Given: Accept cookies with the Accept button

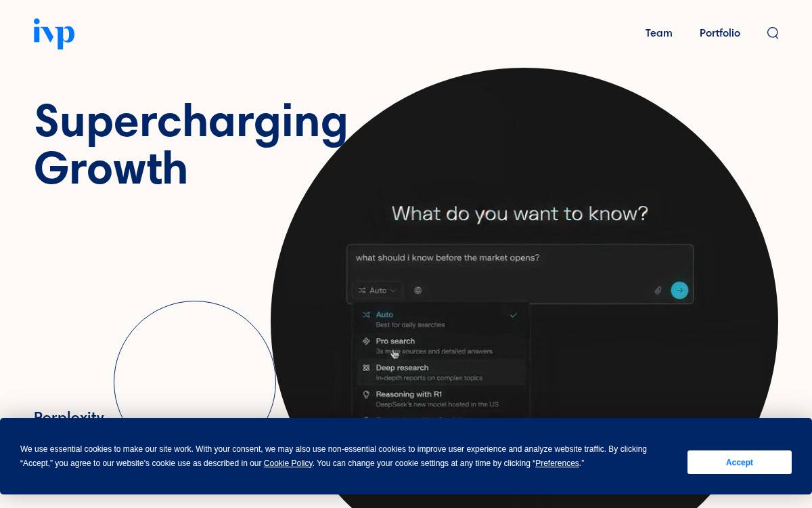Looking at the screenshot, I should [x=740, y=462].
